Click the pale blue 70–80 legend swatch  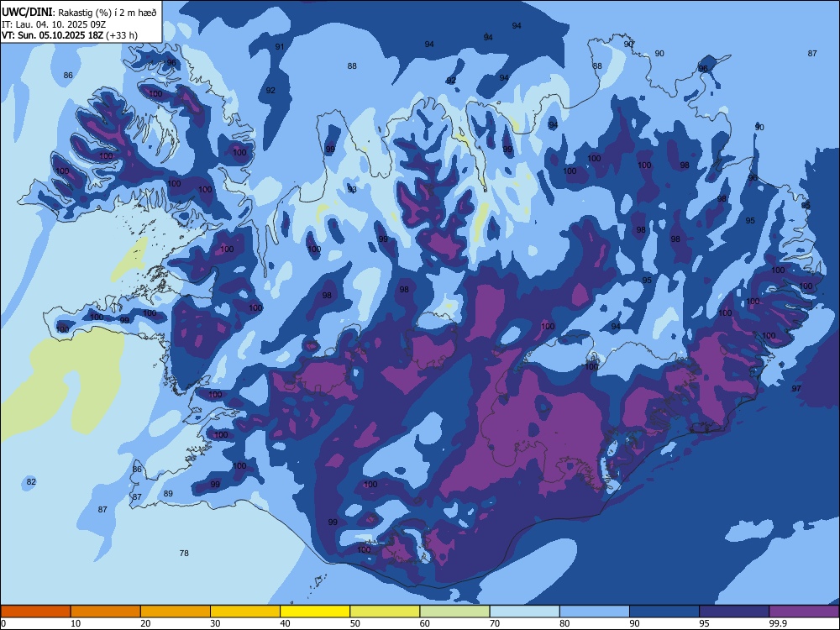(525, 612)
